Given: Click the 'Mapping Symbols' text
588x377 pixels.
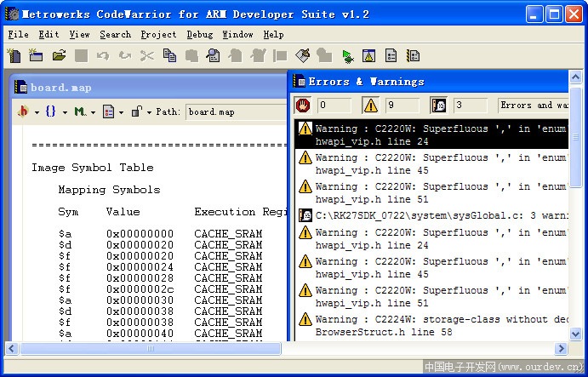Looking at the screenshot, I should click(109, 190).
